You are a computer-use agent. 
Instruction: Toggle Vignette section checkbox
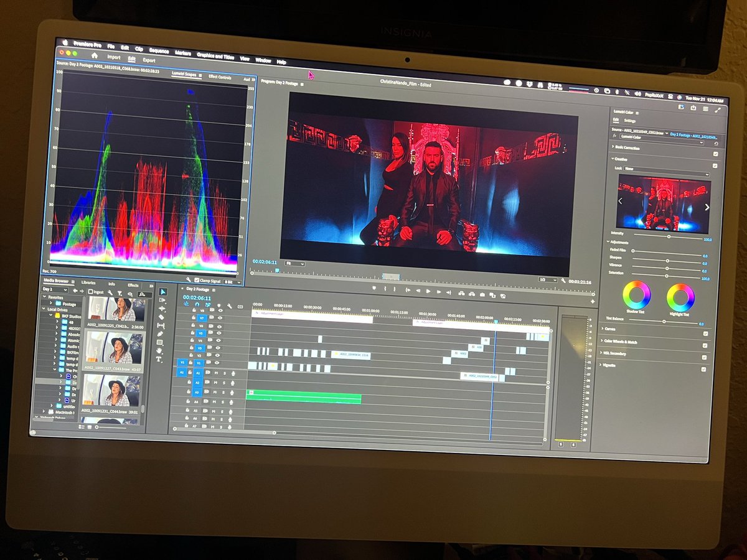[703, 369]
